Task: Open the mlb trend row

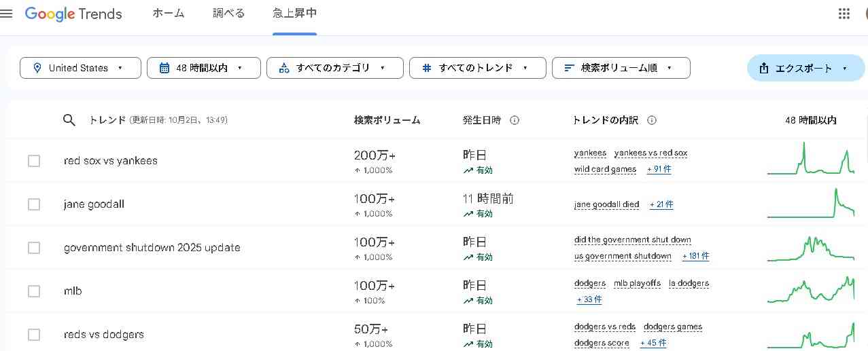Action: tap(73, 291)
